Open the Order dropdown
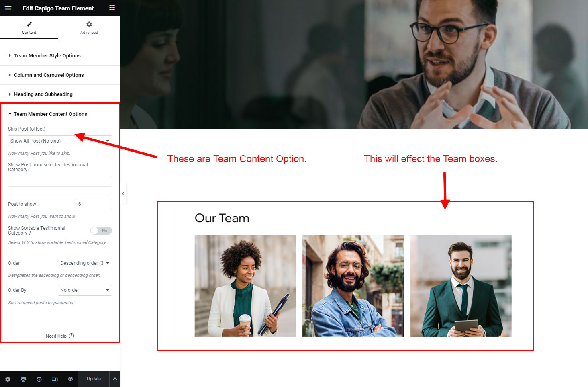 pyautogui.click(x=85, y=263)
